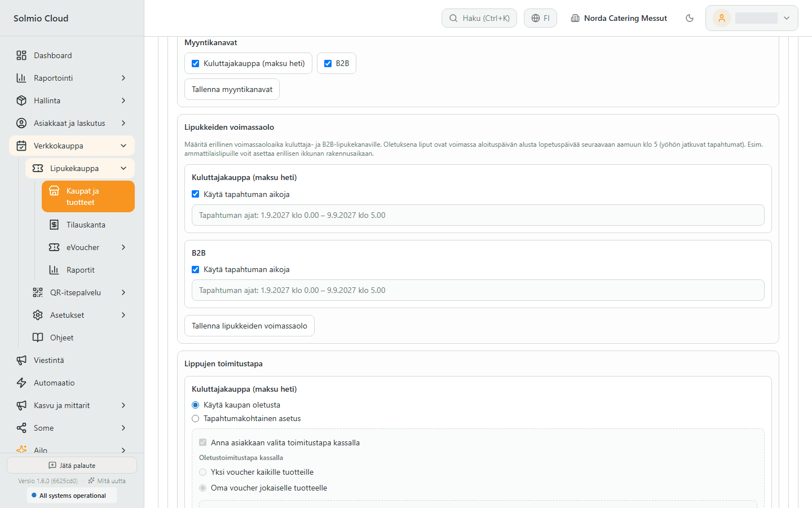Screen dimensions: 812x508
Task: Click the Some share icon
Action: click(21, 428)
